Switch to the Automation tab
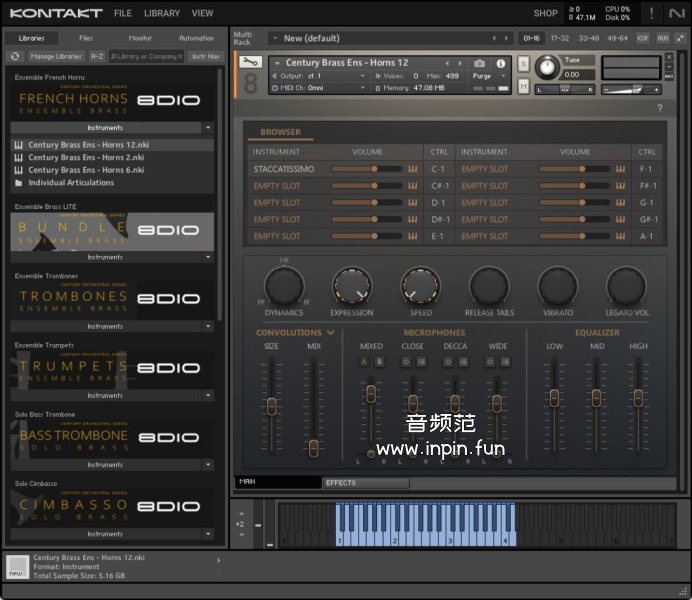The width and height of the screenshot is (692, 600). 196,38
